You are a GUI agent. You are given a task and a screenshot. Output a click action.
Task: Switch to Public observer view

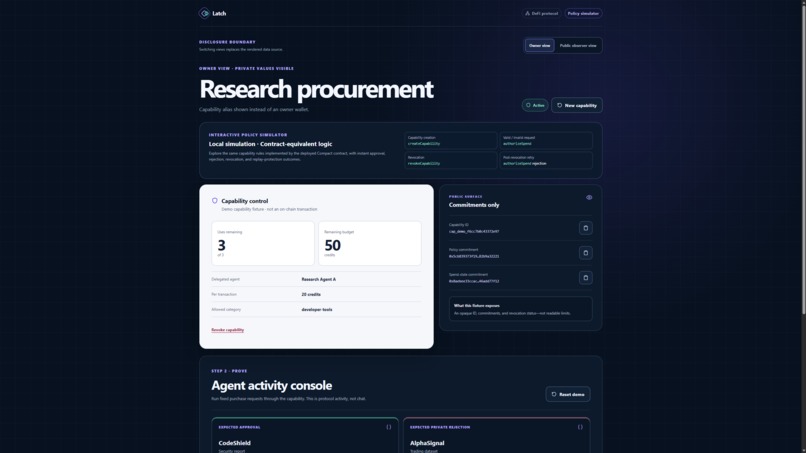(578, 46)
